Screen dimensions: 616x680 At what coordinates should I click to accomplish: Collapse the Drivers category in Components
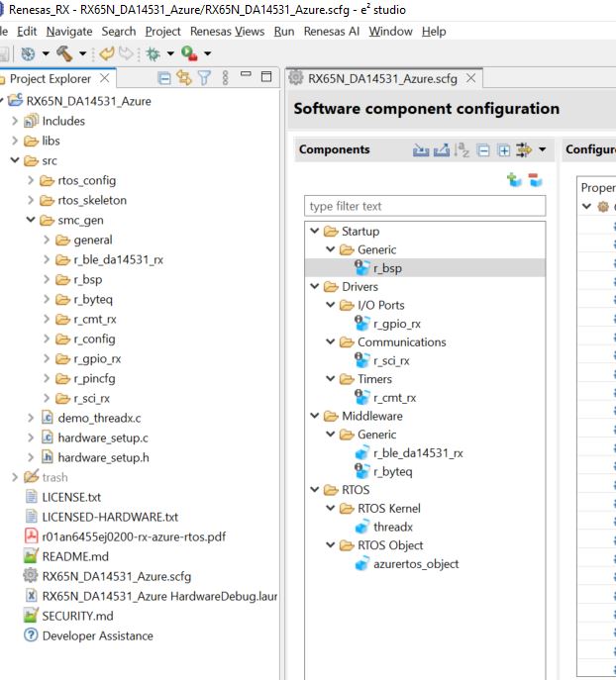315,286
